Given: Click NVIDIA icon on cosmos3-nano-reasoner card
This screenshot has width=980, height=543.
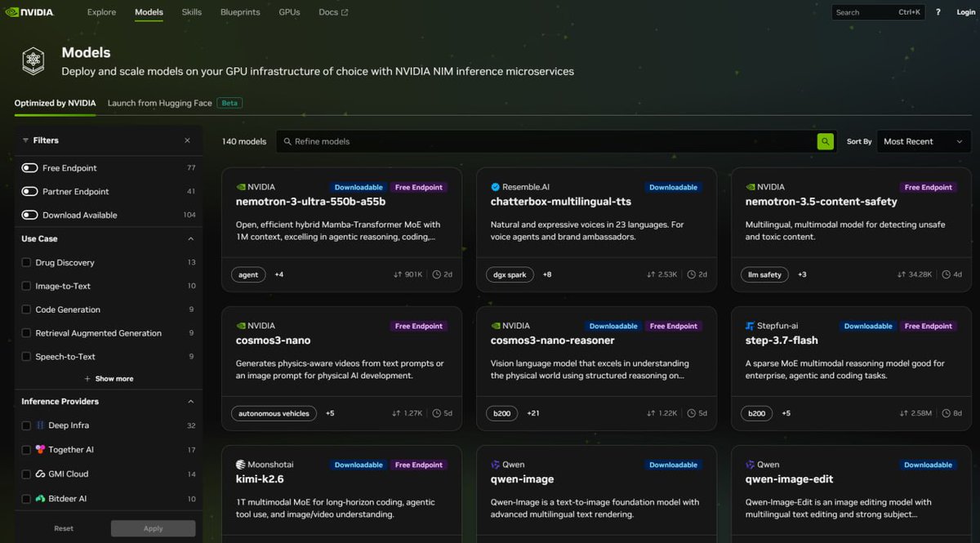Looking at the screenshot, I should pos(495,326).
